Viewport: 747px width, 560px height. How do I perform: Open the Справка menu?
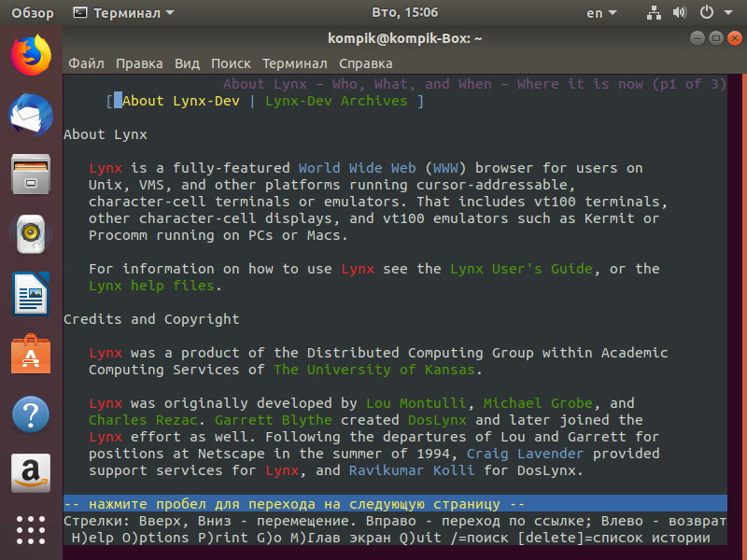click(x=365, y=63)
